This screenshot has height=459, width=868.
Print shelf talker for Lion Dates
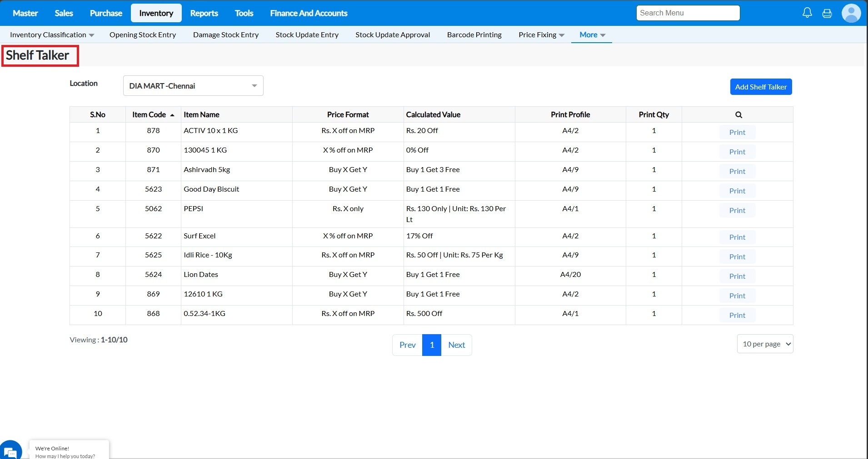(x=737, y=276)
